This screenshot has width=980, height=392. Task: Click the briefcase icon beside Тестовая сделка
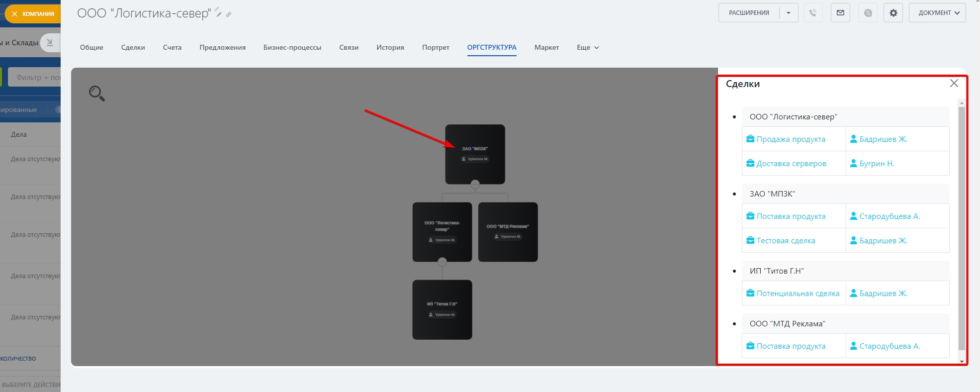pos(750,241)
